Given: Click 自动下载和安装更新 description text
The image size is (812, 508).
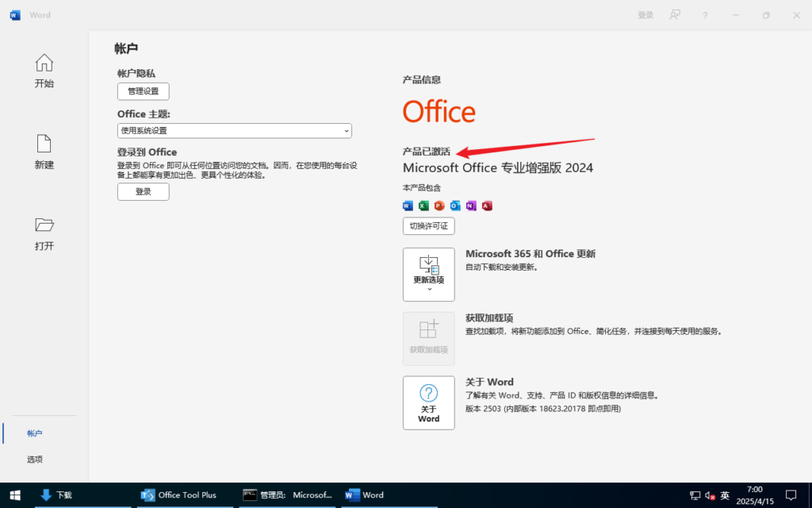Looking at the screenshot, I should coord(502,267).
